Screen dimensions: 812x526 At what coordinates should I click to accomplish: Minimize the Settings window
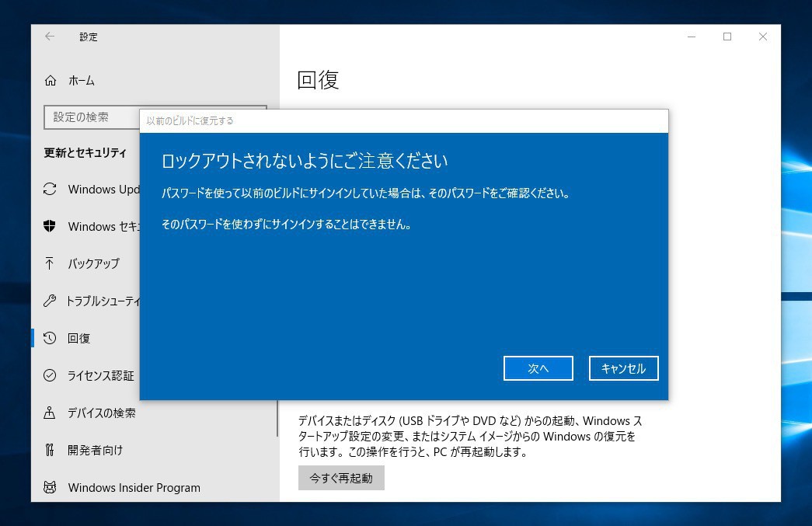[x=692, y=37]
